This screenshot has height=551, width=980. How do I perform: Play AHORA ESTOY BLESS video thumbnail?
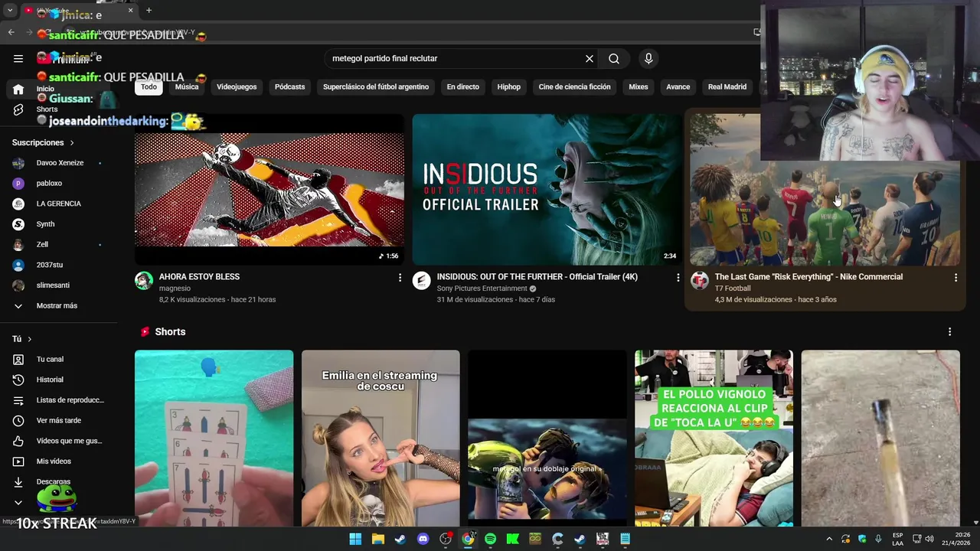coord(269,190)
